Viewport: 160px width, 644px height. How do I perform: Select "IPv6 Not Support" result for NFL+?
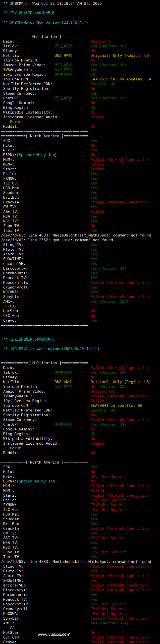pos(108,476)
